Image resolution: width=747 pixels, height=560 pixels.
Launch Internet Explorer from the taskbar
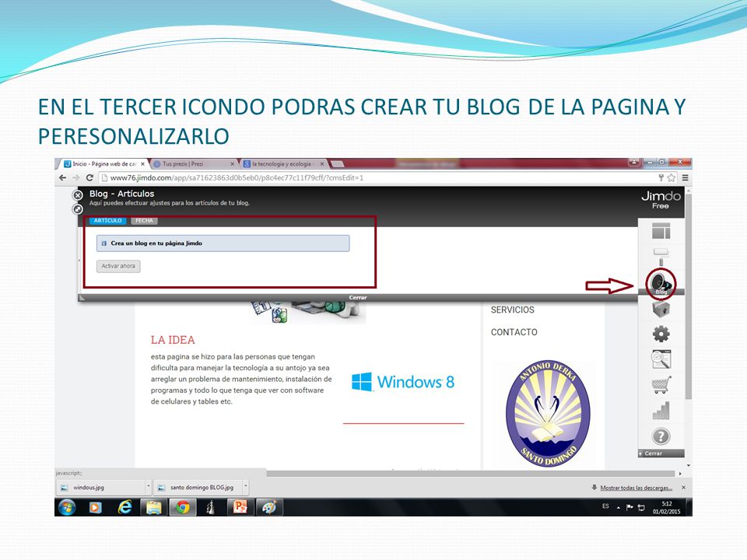coord(124,508)
